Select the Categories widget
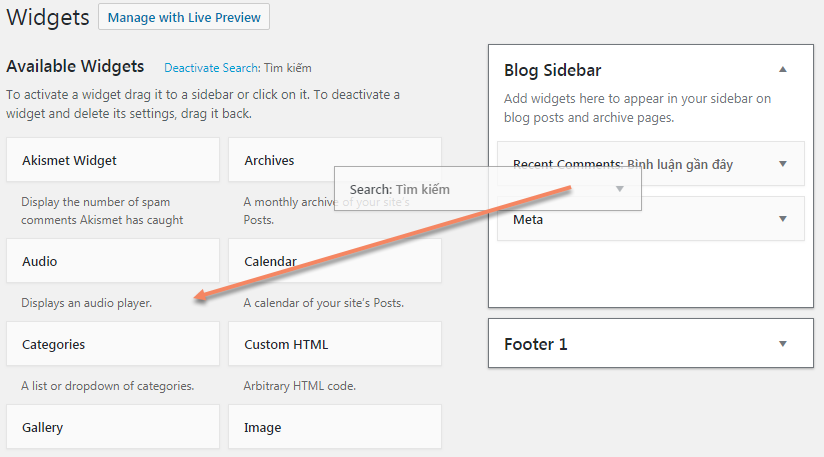This screenshot has width=824, height=457. [112, 344]
